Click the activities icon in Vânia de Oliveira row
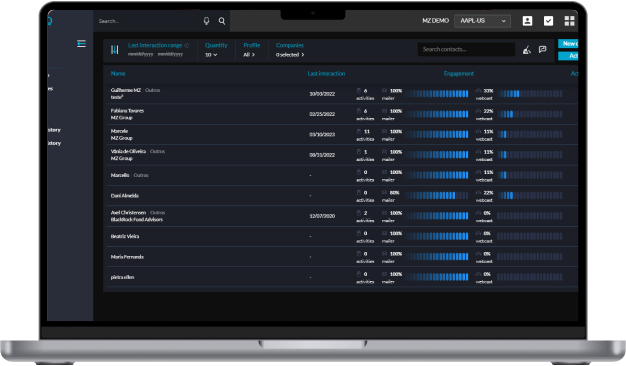The height and width of the screenshot is (366, 626). 359,152
